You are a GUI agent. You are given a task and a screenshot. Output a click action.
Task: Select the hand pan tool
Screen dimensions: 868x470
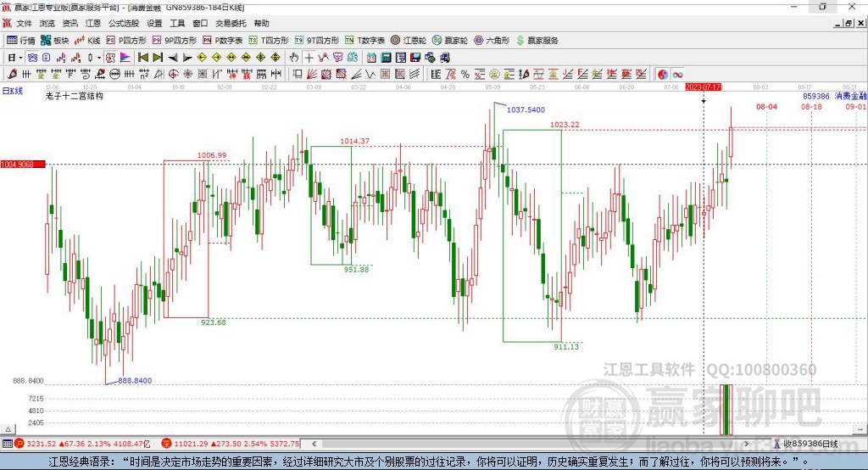click(294, 58)
